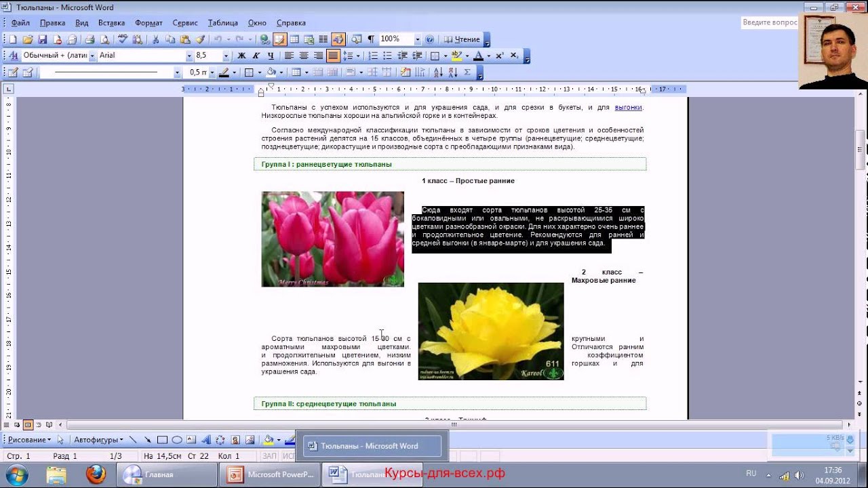Create a new blank document
The height and width of the screenshot is (488, 868).
click(13, 39)
